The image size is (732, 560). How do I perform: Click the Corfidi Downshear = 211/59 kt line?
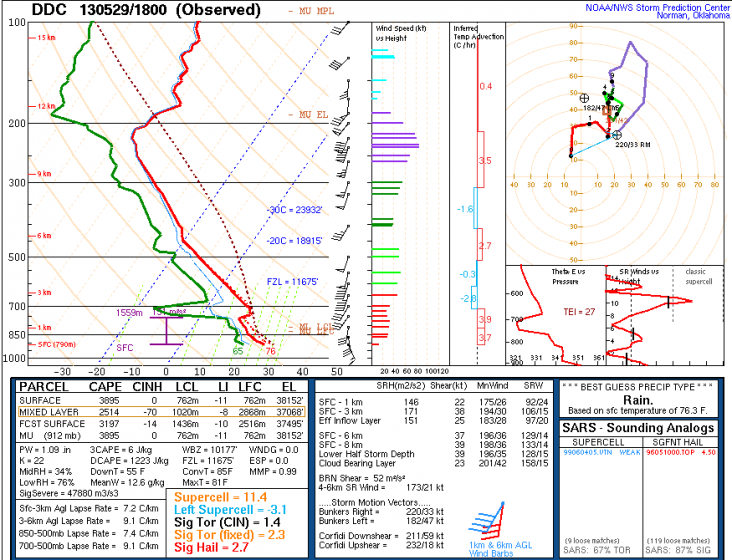381,536
